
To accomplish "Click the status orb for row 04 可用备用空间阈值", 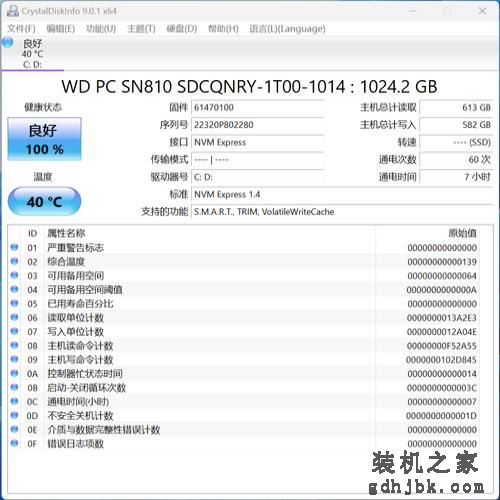I will point(14,289).
